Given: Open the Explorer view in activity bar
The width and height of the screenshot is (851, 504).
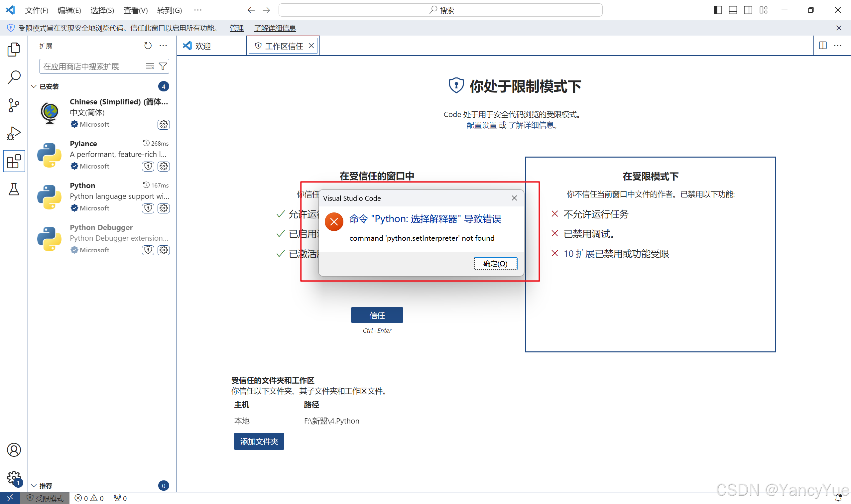Looking at the screenshot, I should tap(14, 50).
